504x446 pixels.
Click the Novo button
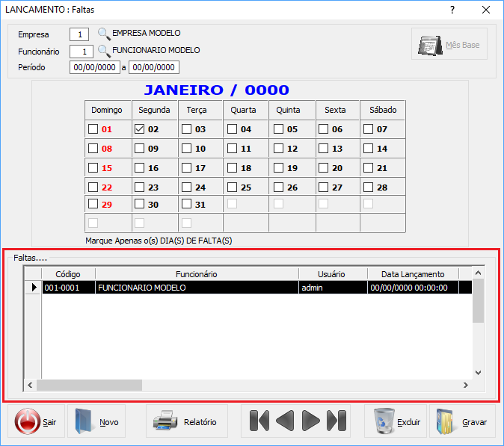click(x=96, y=421)
